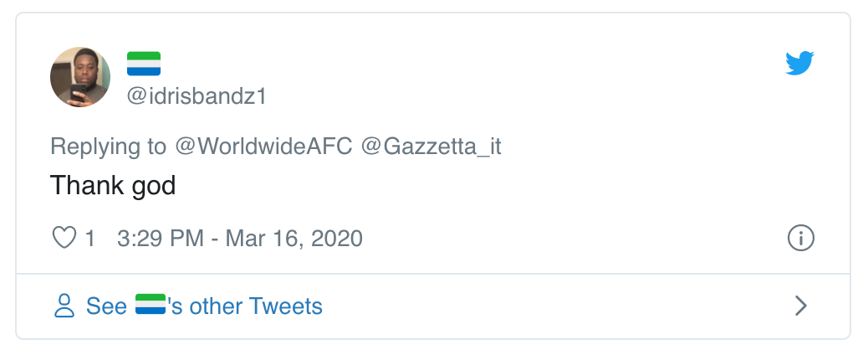Image resolution: width=868 pixels, height=355 pixels.
Task: Click the word "See" in the footer
Action: pyautogui.click(x=106, y=306)
